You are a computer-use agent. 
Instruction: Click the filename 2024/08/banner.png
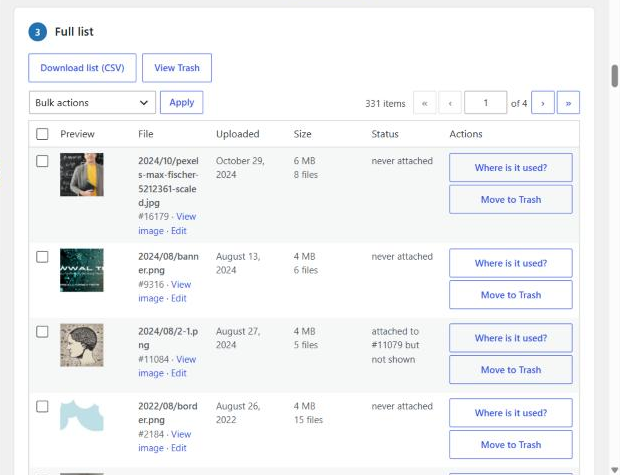[168, 263]
